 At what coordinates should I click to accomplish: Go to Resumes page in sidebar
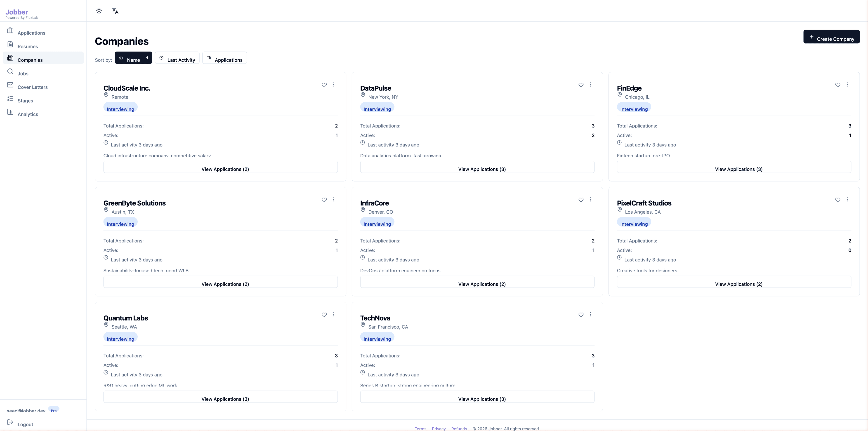pyautogui.click(x=28, y=46)
